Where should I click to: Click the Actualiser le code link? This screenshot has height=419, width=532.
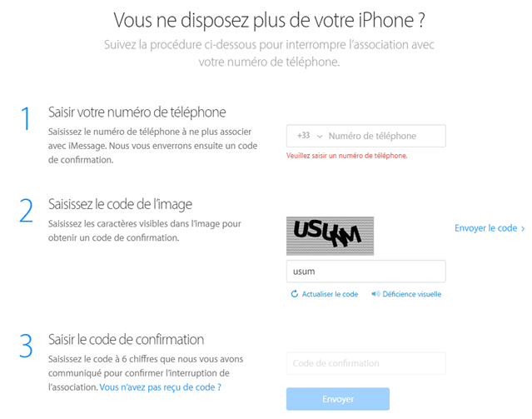click(330, 294)
